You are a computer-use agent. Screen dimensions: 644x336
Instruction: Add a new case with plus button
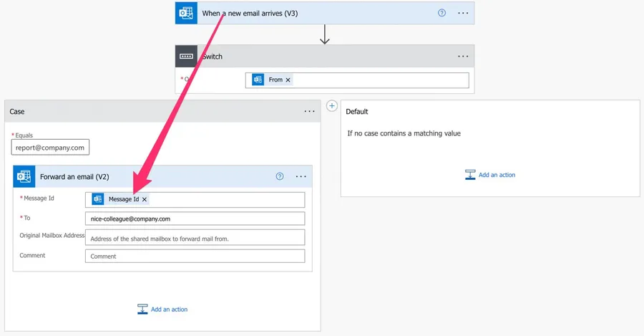click(331, 105)
